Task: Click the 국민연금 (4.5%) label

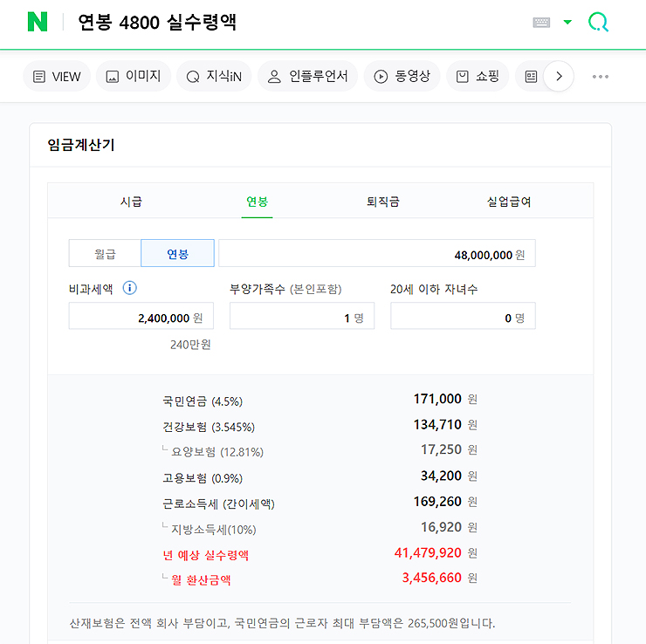Action: click(203, 401)
